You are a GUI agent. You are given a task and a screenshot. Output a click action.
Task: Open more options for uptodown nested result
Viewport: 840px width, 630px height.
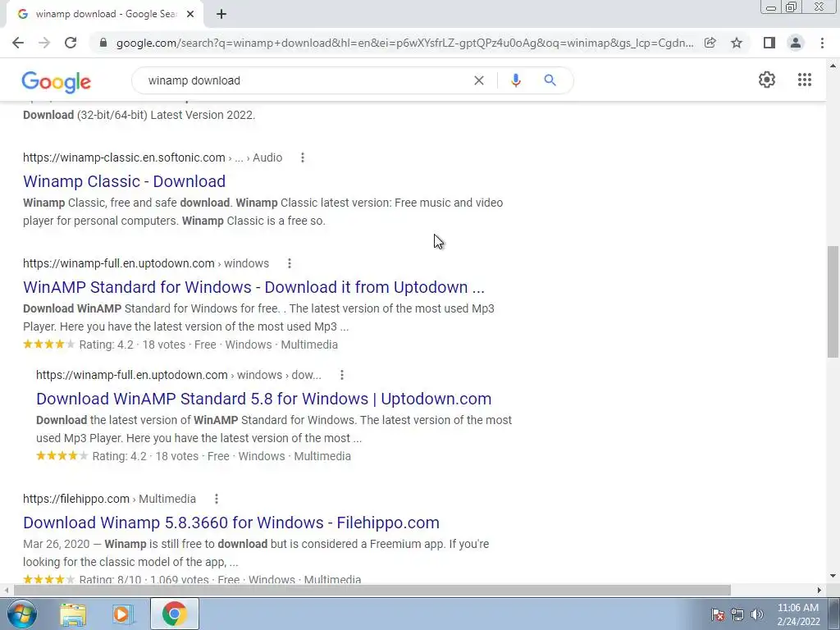click(342, 375)
